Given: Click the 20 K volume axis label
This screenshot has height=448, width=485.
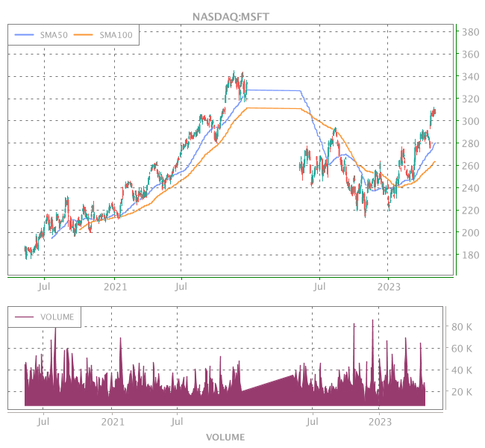Looking at the screenshot, I should coord(461,392).
